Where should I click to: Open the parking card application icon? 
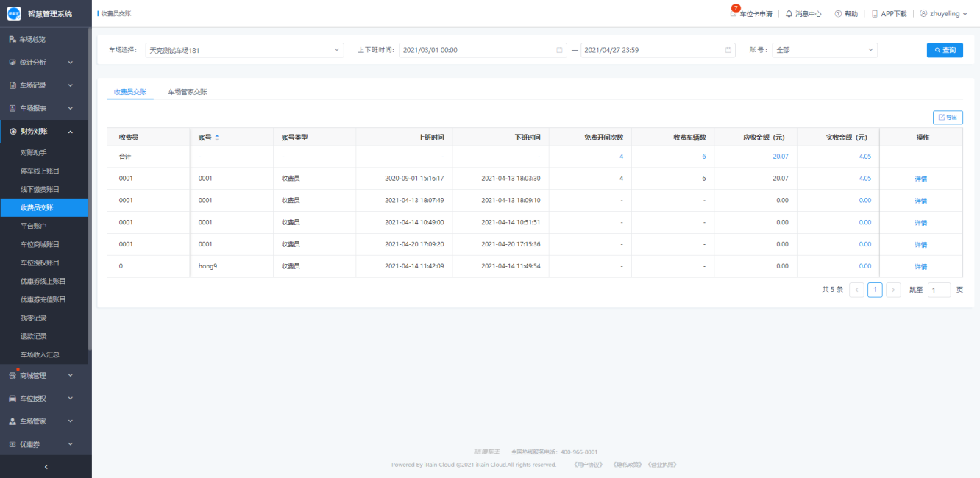click(734, 14)
